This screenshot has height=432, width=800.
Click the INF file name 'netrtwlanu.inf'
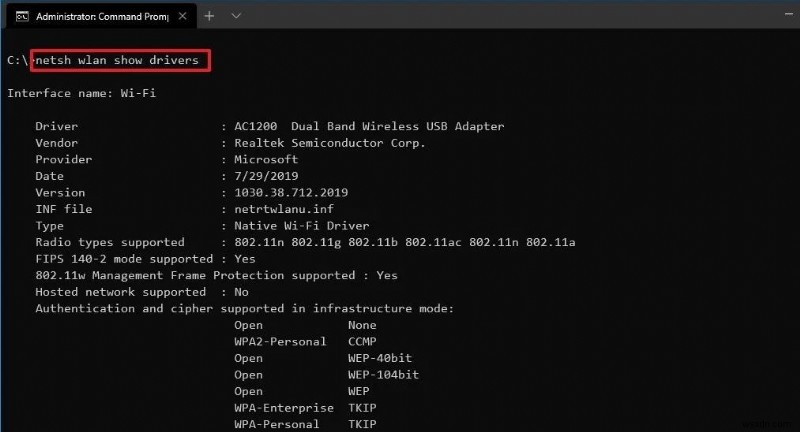[284, 209]
